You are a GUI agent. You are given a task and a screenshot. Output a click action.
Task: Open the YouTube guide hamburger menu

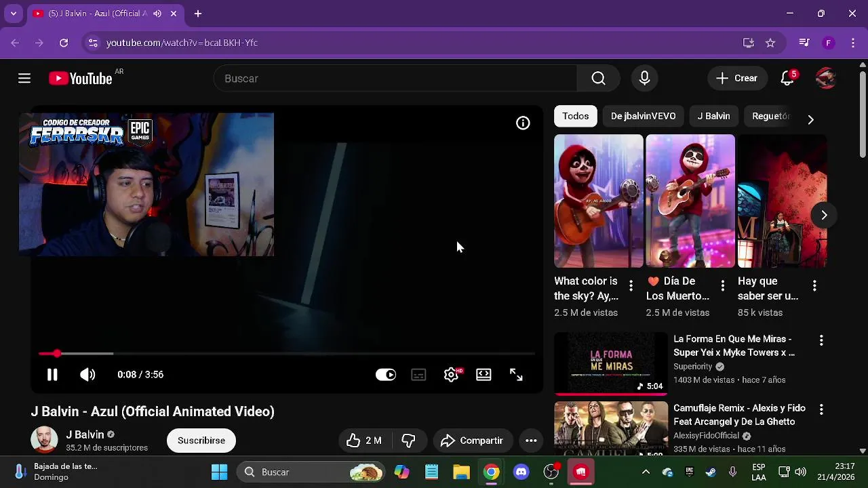[24, 79]
